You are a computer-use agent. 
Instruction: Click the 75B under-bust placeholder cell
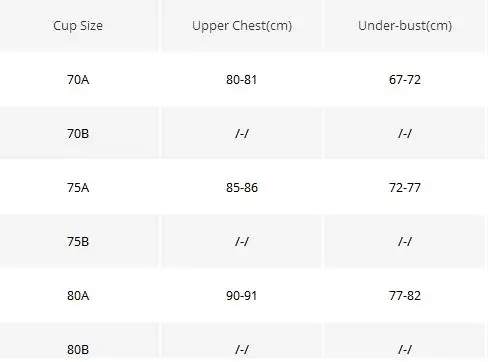click(x=405, y=242)
